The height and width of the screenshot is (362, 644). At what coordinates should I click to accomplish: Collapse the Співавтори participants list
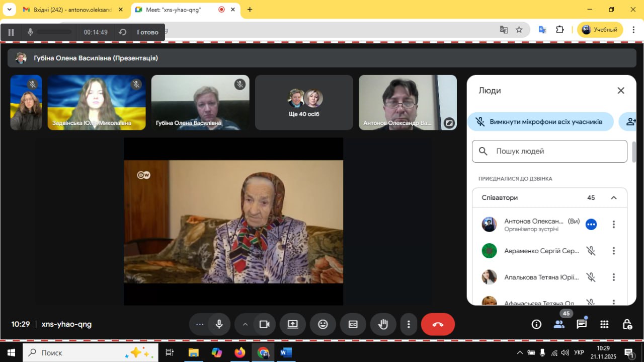[x=614, y=198]
